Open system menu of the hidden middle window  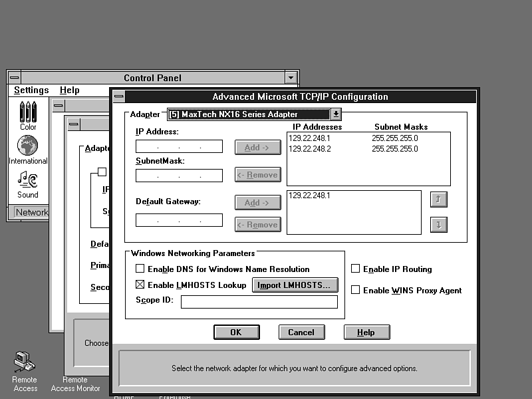point(59,106)
